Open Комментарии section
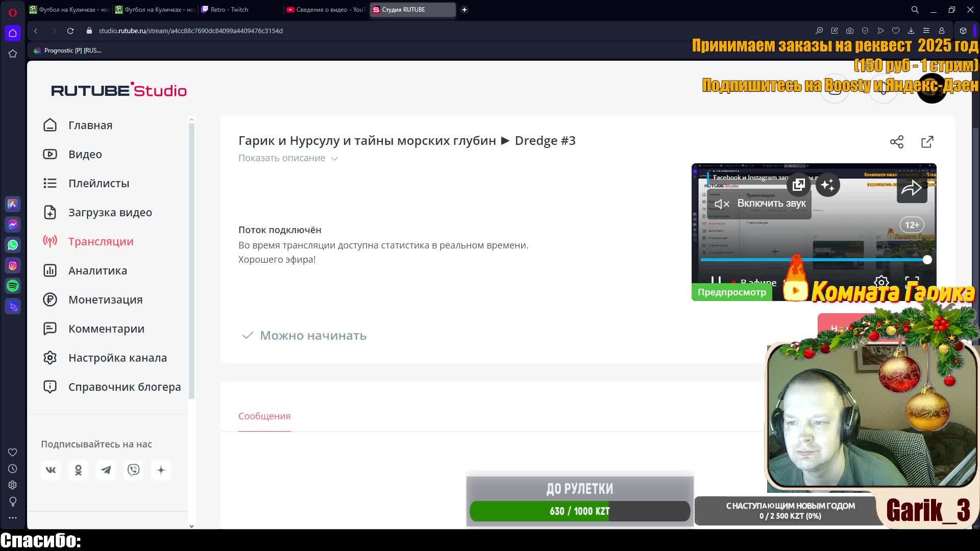The image size is (980, 551). point(106,329)
